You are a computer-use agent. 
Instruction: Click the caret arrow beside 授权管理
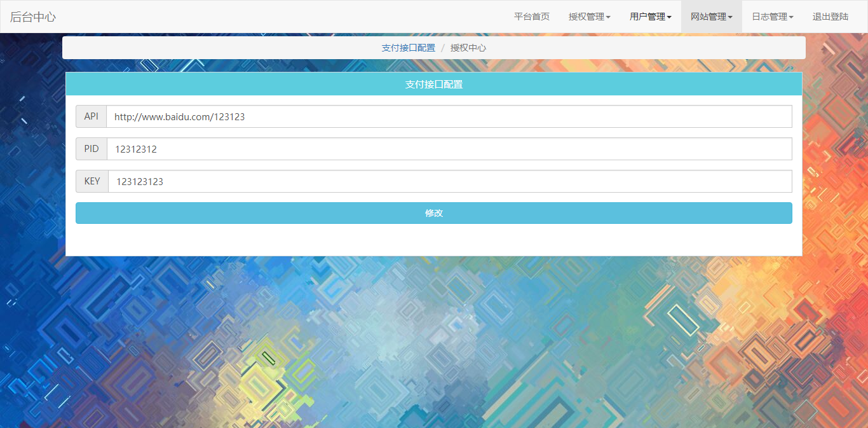pos(608,17)
